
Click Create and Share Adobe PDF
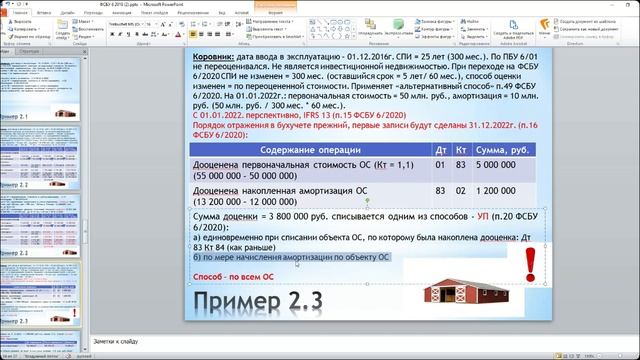[513, 29]
